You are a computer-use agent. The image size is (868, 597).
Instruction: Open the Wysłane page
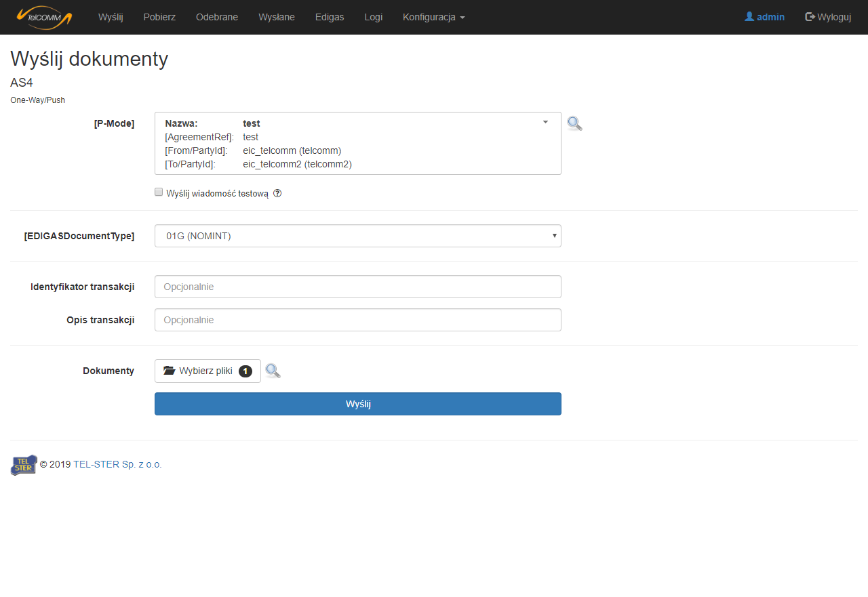(277, 17)
